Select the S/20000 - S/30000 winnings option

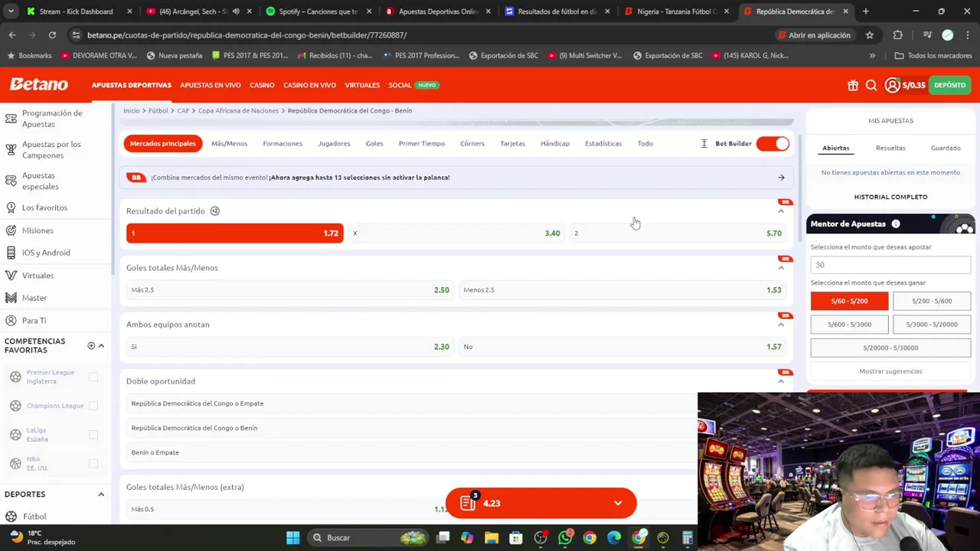(x=890, y=347)
